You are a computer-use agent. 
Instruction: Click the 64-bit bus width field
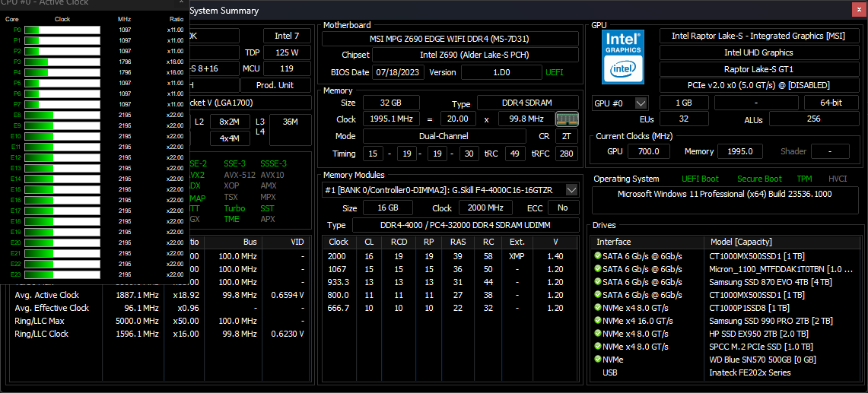point(831,103)
